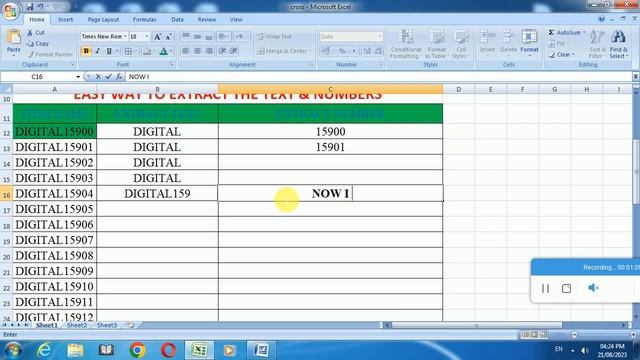Screen dimensions: 640x360
Task: Select column D header
Action: pyautogui.click(x=458, y=89)
